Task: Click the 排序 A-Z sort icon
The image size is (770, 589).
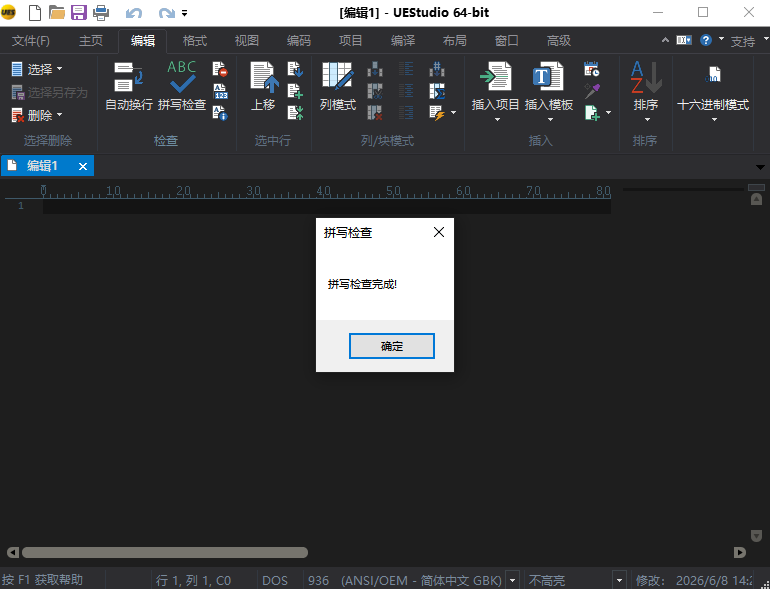Action: click(646, 79)
